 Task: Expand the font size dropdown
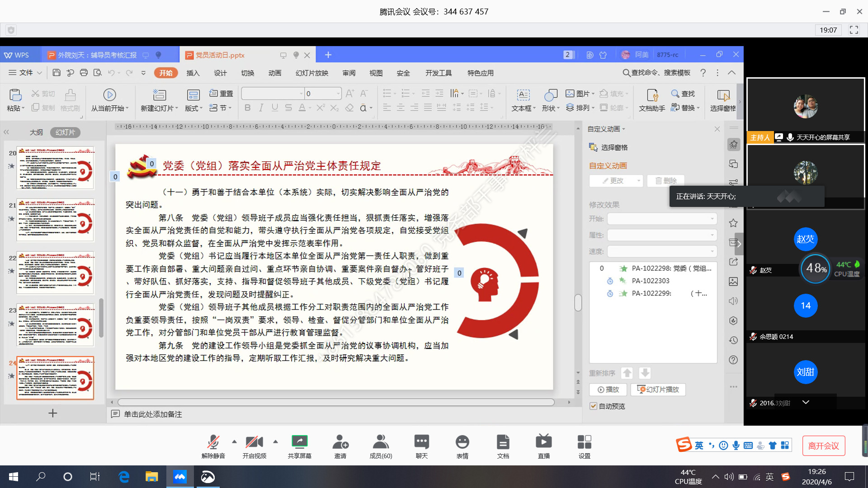click(x=338, y=94)
